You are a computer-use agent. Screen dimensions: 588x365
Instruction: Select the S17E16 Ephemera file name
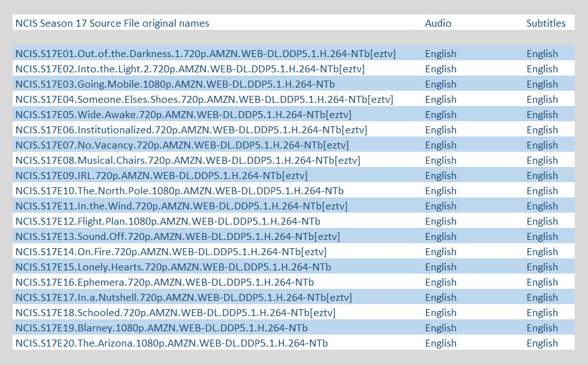165,282
